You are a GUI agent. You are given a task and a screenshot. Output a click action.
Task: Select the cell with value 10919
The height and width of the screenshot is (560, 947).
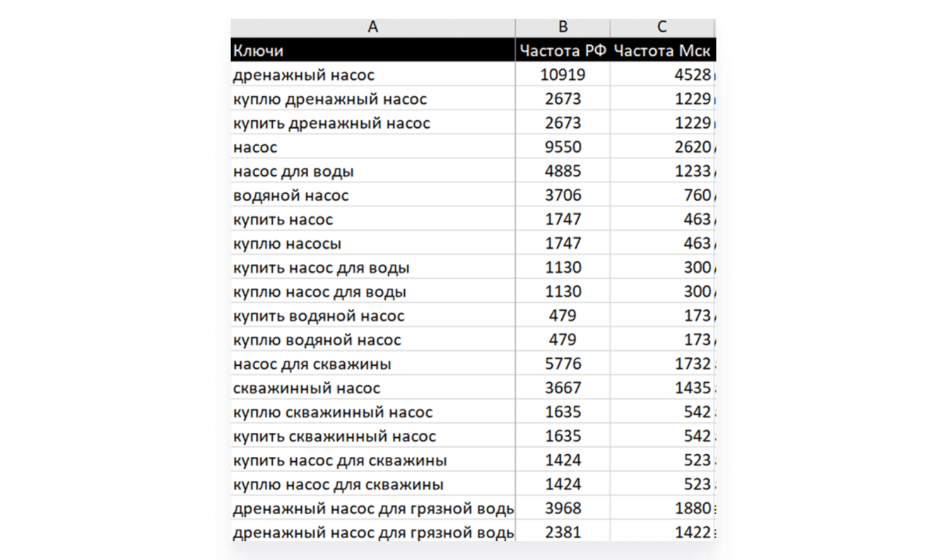coord(563,75)
